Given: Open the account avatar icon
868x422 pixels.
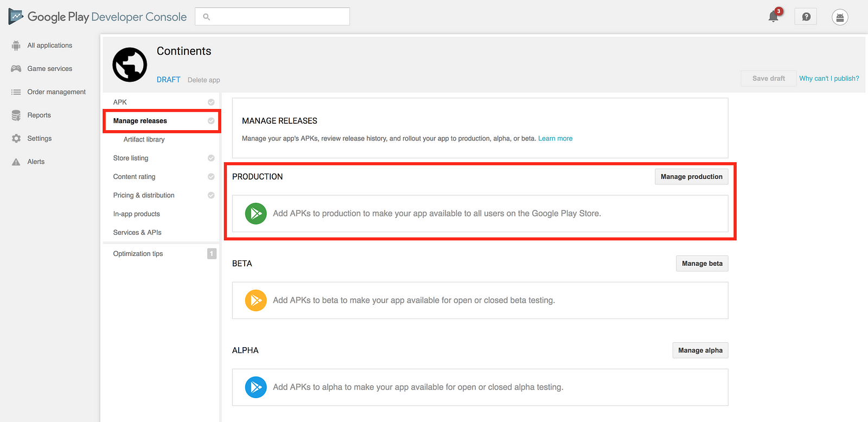Looking at the screenshot, I should click(840, 17).
